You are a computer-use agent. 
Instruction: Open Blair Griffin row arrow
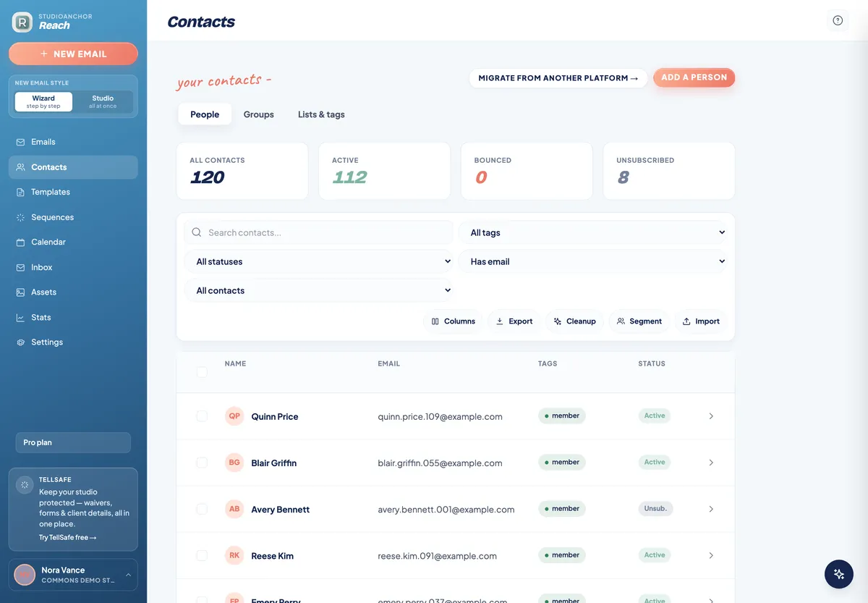[x=711, y=463]
